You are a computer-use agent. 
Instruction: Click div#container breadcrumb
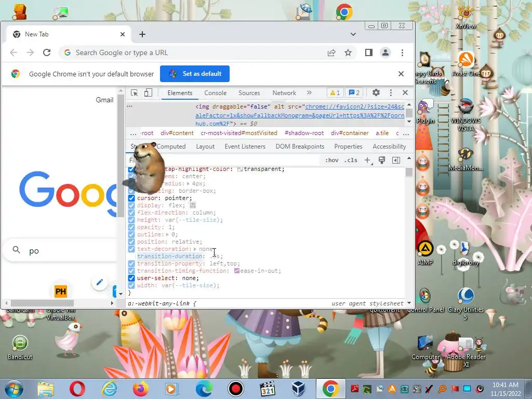(x=350, y=133)
